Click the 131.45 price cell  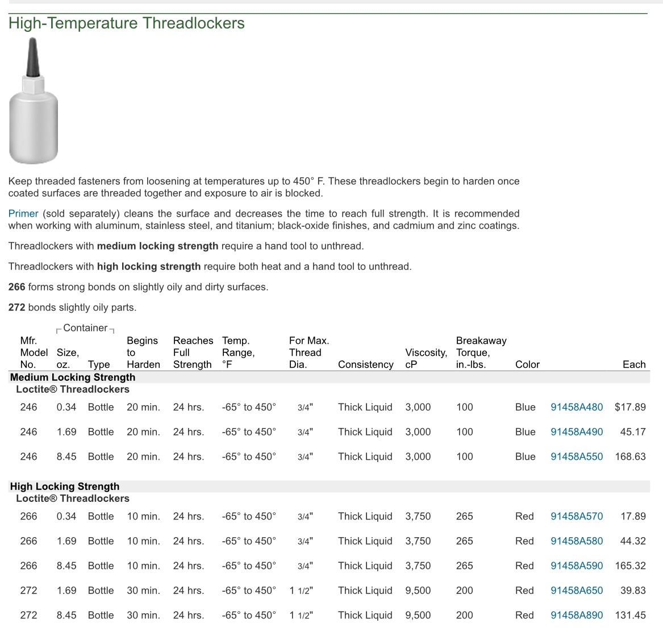(x=630, y=615)
